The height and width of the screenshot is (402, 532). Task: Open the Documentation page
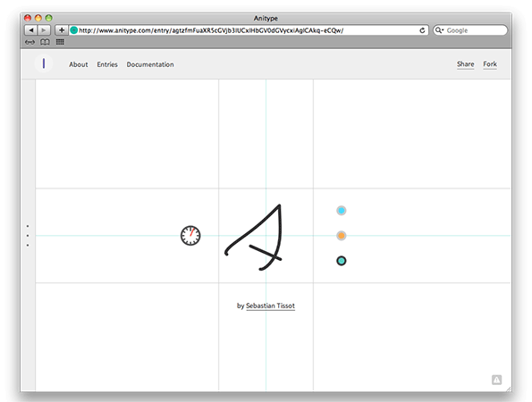(150, 64)
